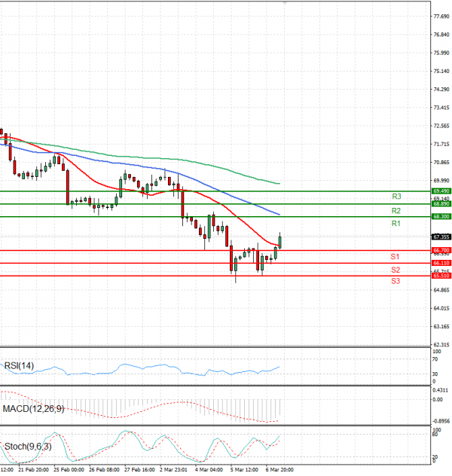Screen dimensions: 452x476
Task: Click the 27 Feb 16:00 time label
Action: [139, 470]
